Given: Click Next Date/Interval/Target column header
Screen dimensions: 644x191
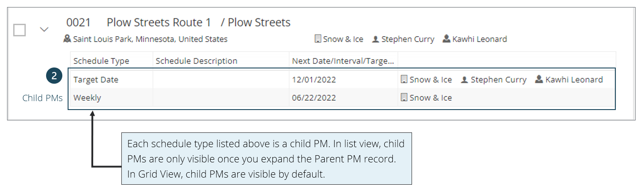Looking at the screenshot, I should tap(343, 61).
